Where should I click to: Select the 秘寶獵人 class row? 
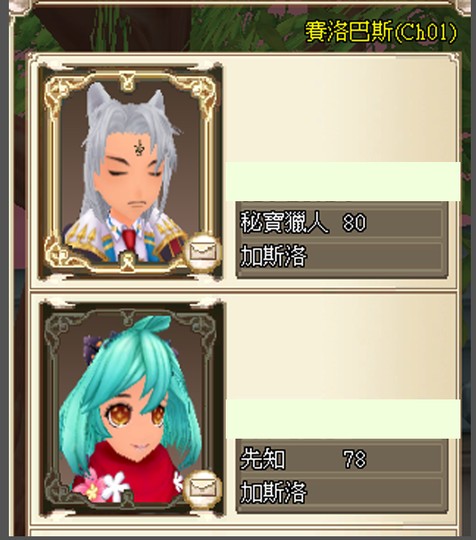pyautogui.click(x=342, y=222)
